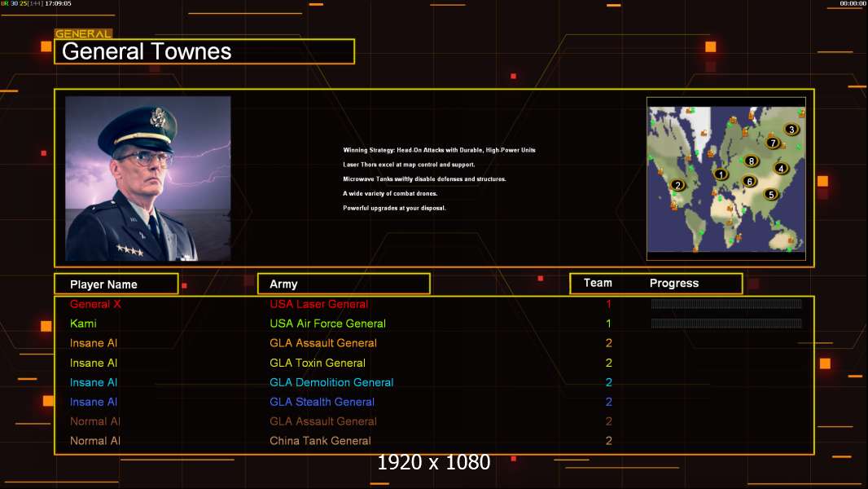Click 'Microwave Tanks swiftly disable defenses' line
Image resolution: width=868 pixels, height=489 pixels.
[x=424, y=178]
